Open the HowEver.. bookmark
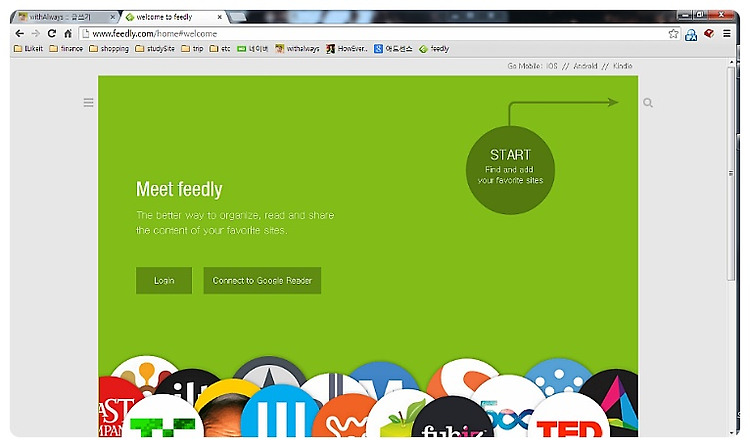Image resolution: width=750 pixels, height=447 pixels. pyautogui.click(x=347, y=49)
